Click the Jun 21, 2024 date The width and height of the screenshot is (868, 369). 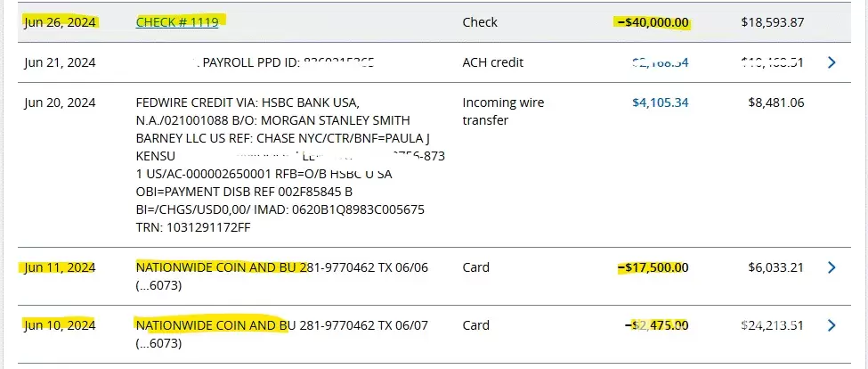coord(60,62)
